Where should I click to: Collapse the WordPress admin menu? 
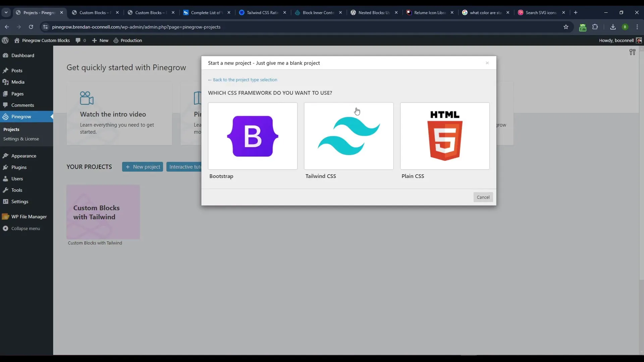[x=26, y=228]
